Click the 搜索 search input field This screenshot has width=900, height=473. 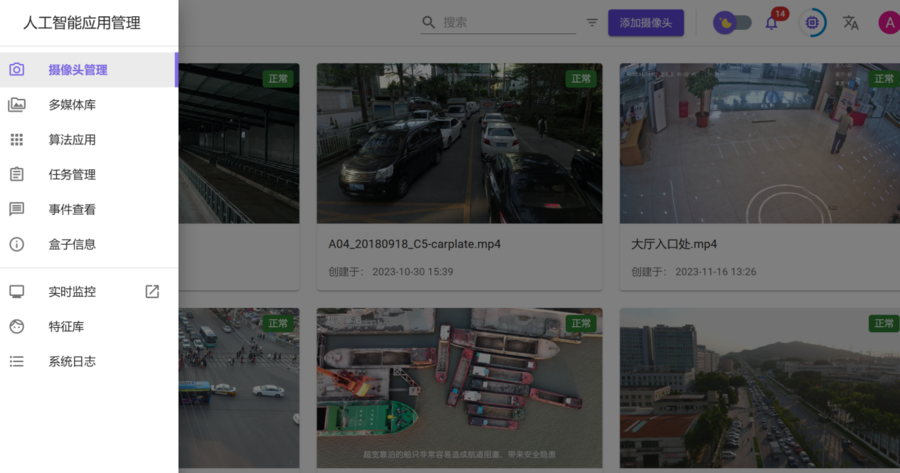pos(507,22)
